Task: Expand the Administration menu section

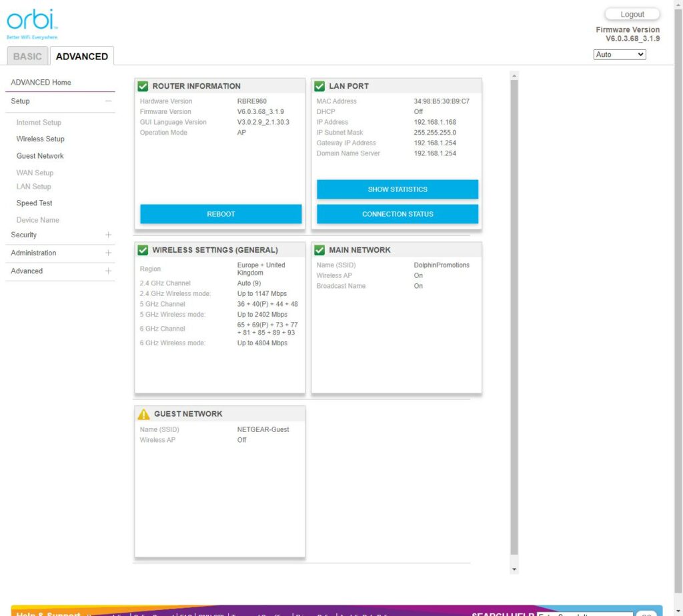Action: coord(108,253)
